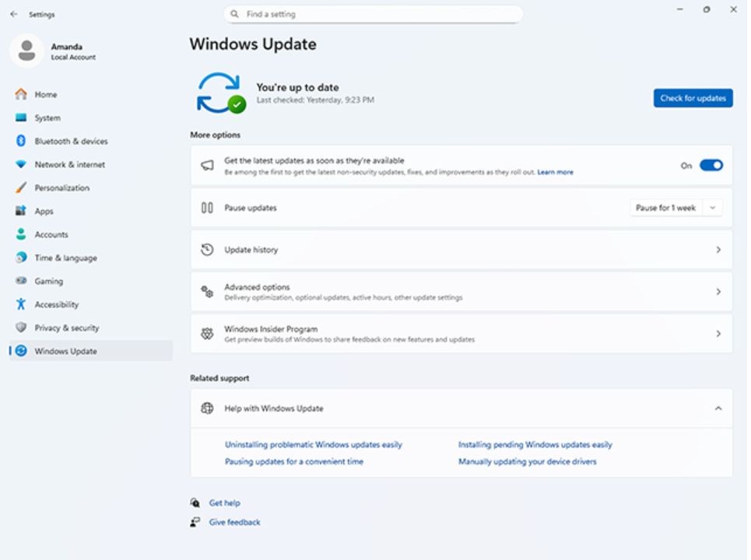Click the Accessibility figure icon

point(21,304)
